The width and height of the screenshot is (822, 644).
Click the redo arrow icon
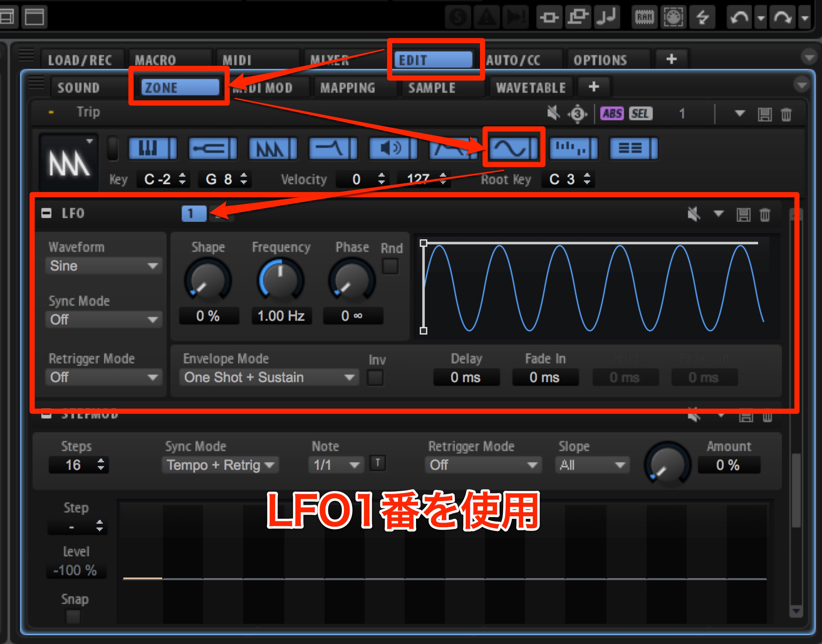click(x=783, y=17)
